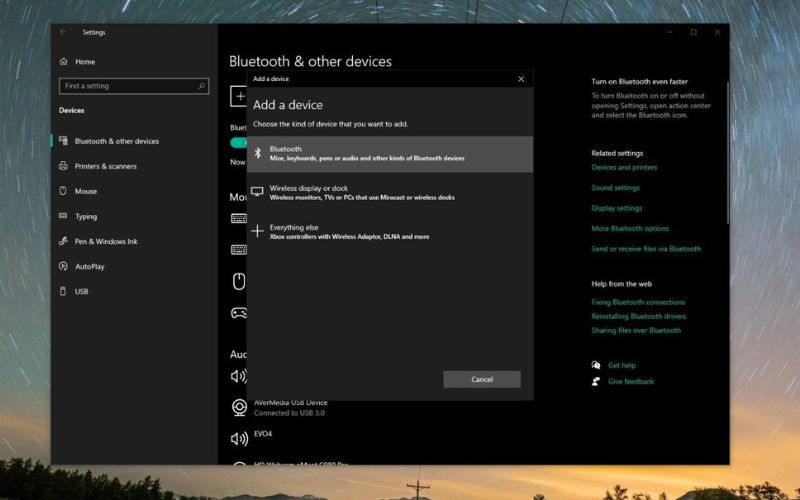This screenshot has width=800, height=500.
Task: Open Mouse settings page
Action: (86, 191)
